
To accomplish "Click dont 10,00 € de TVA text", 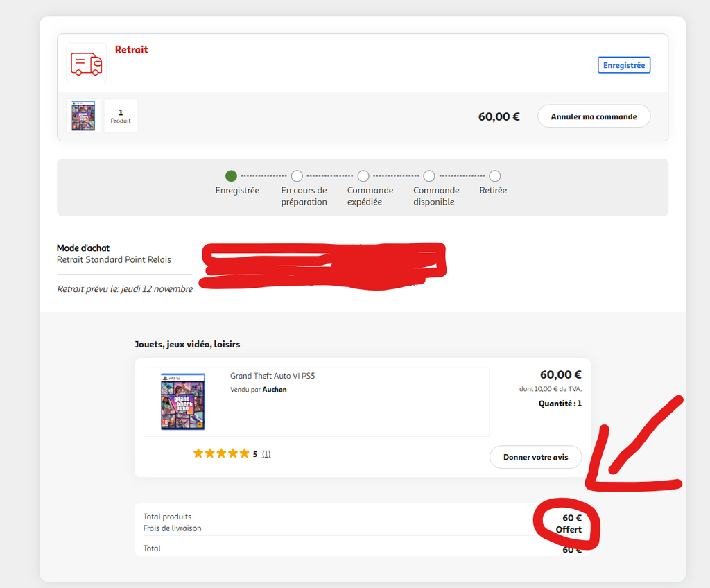I will 550,389.
